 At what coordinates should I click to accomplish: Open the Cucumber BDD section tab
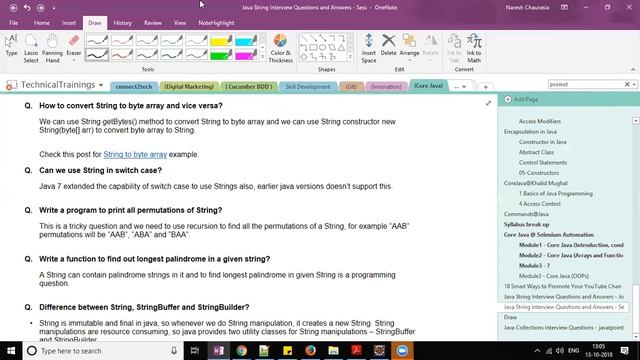tap(249, 87)
